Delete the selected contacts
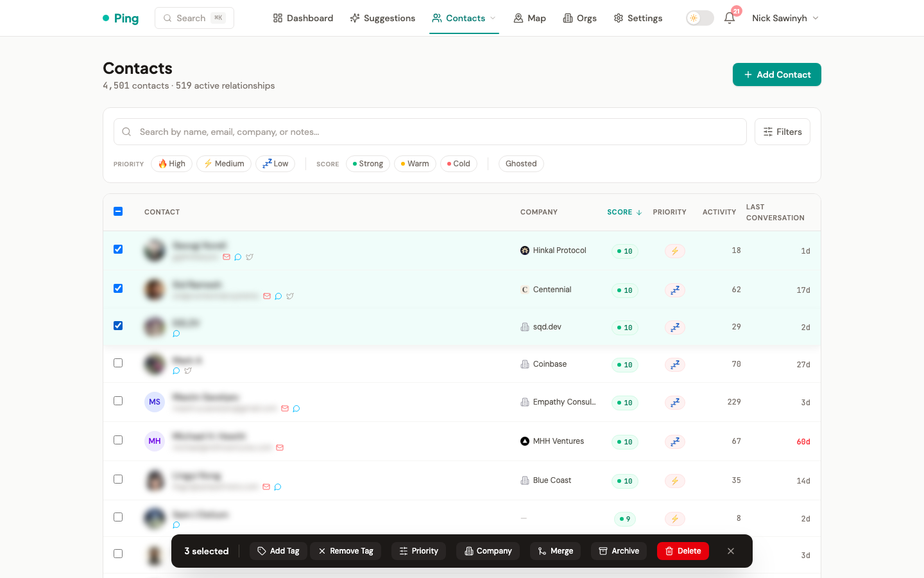 coord(683,551)
